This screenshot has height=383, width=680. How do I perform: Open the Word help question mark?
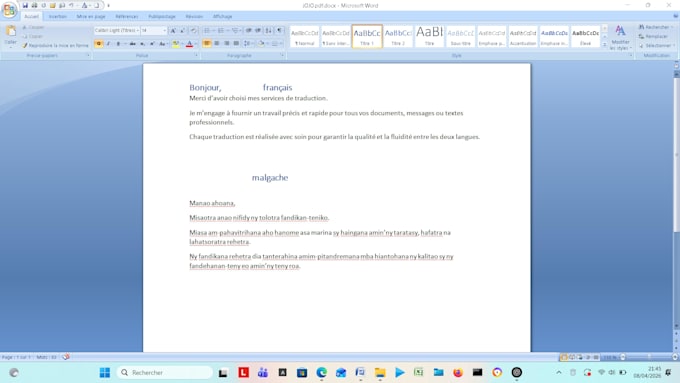pyautogui.click(x=675, y=16)
